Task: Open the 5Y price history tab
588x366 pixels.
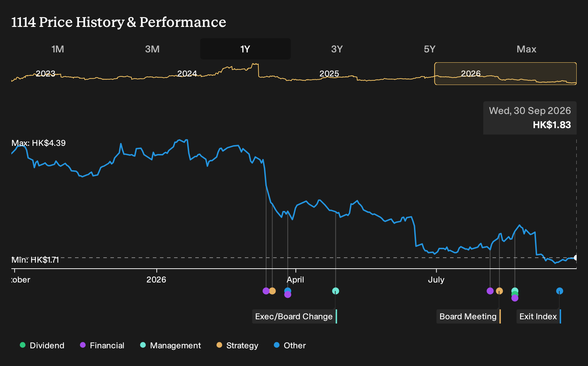Action: [x=430, y=49]
